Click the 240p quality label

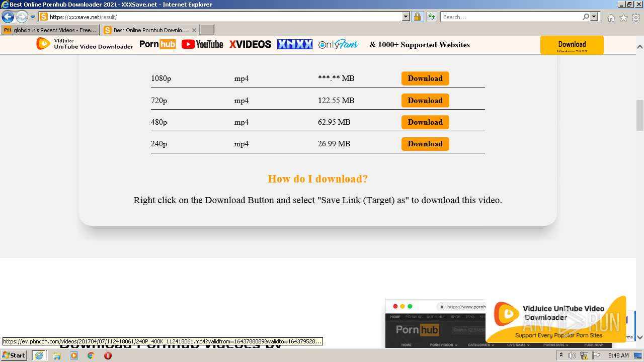coord(159,144)
